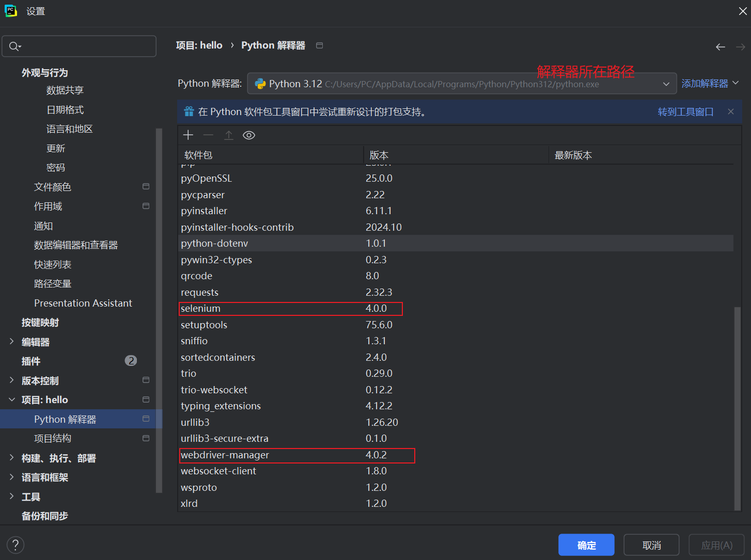This screenshot has width=751, height=560.
Task: Click project-level icon next to 项目结构
Action: (x=146, y=438)
